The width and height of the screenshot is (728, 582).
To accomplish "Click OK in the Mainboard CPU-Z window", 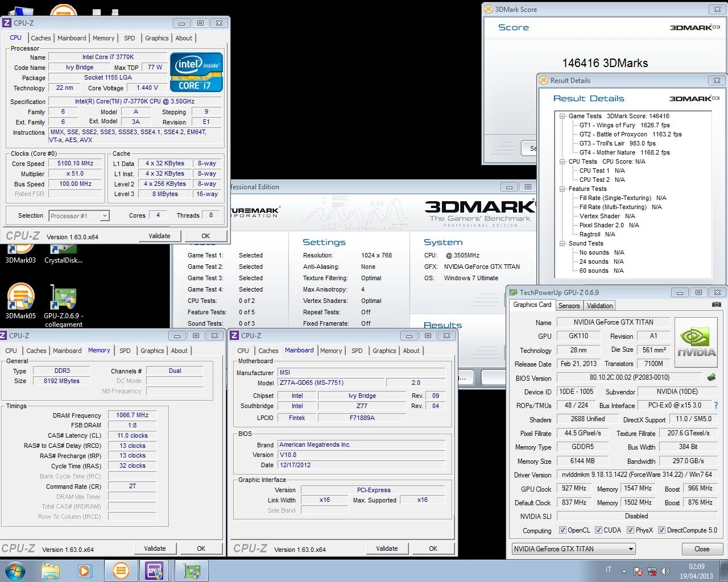I will (433, 548).
